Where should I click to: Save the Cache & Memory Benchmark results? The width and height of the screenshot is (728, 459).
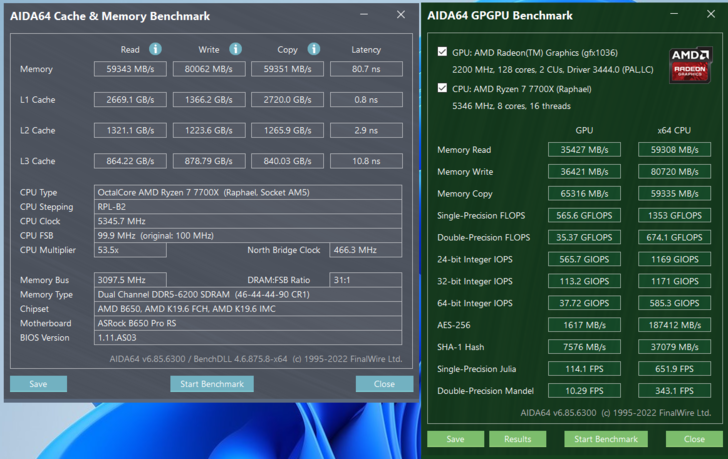coord(38,384)
